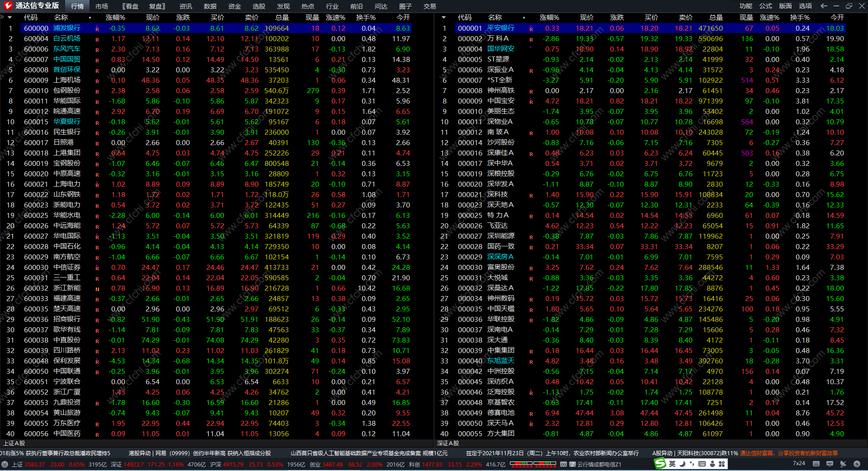This screenshot has width=868, height=471.
Task: Click the lightning bolt icon in status bar
Action: coord(857,464)
